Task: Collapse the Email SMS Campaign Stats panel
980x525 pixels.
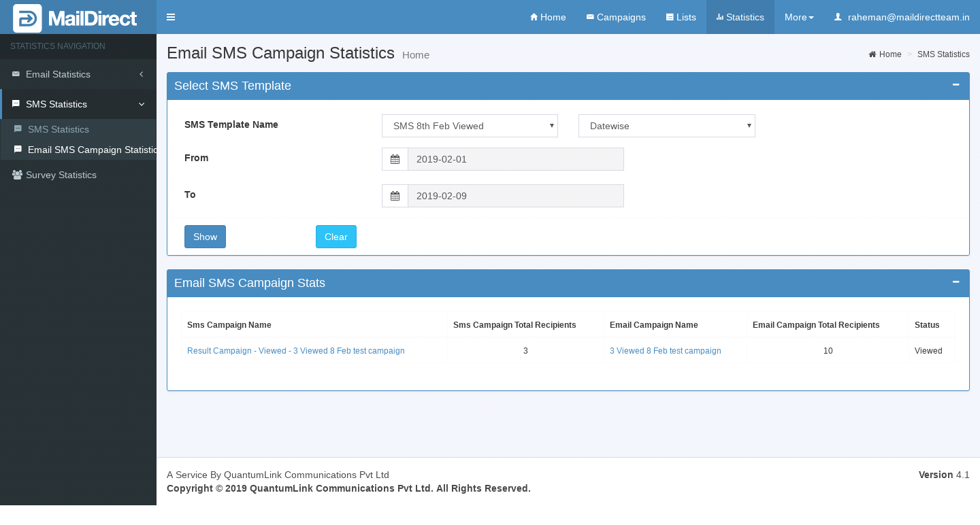Action: [x=955, y=282]
